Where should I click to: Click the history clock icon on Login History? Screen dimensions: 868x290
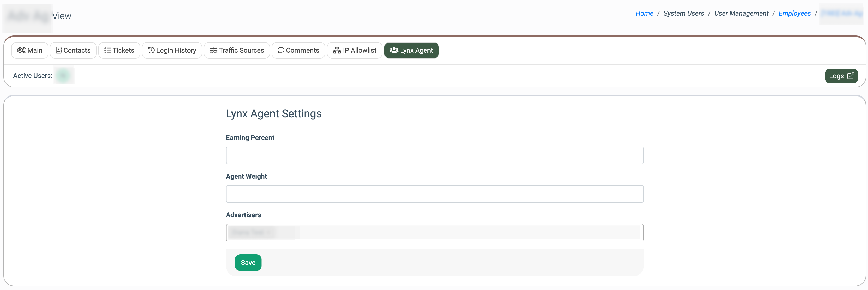pos(151,50)
